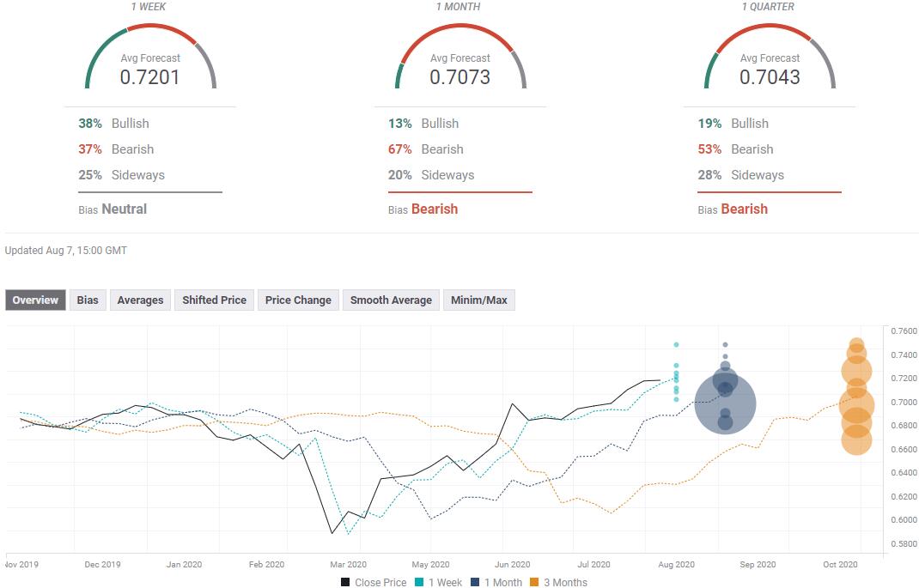Toggle the 3 Months legend swatch
Image resolution: width=919 pixels, height=588 pixels.
pos(534,582)
